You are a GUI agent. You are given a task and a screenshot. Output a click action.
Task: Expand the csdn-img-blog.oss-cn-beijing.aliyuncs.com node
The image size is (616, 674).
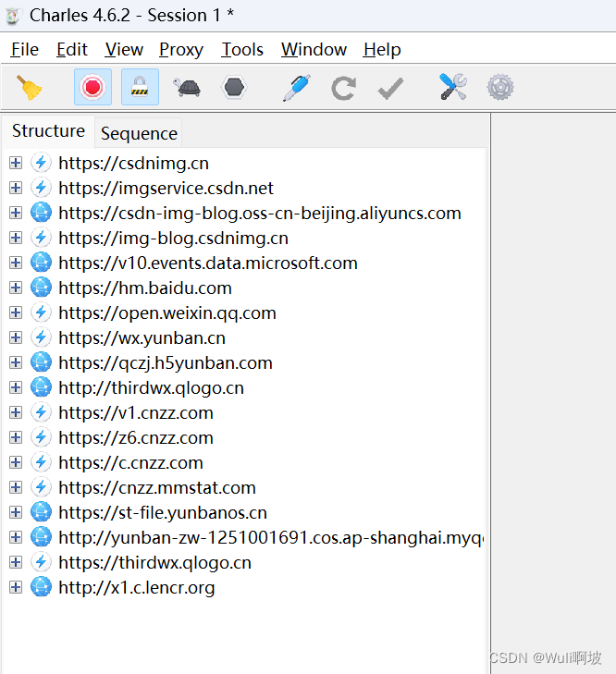[x=16, y=213]
